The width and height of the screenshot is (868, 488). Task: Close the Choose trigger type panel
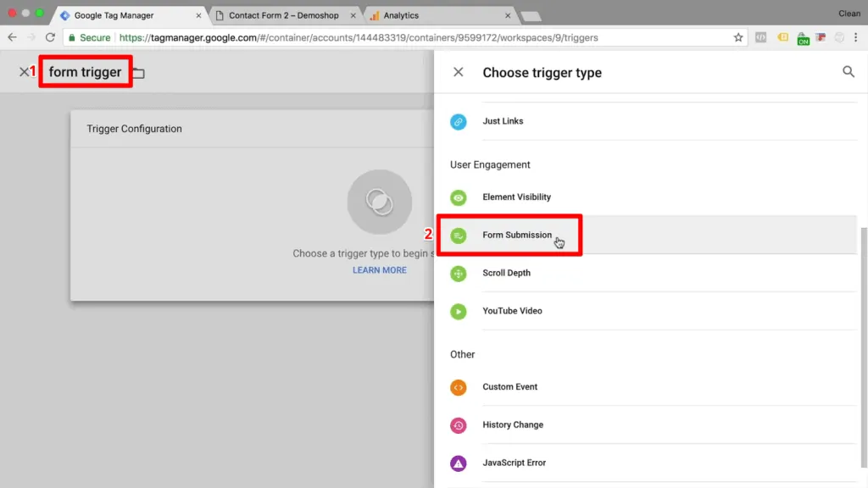458,72
